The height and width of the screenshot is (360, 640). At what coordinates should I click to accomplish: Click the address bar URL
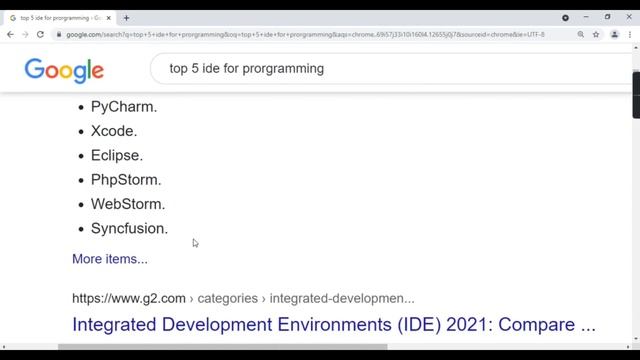305,35
